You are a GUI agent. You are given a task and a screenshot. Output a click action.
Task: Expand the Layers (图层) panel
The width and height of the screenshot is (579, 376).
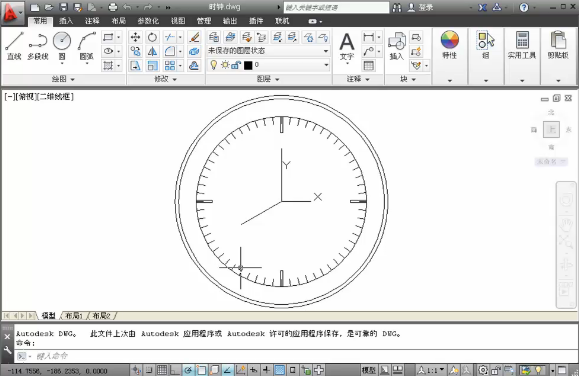coord(268,79)
